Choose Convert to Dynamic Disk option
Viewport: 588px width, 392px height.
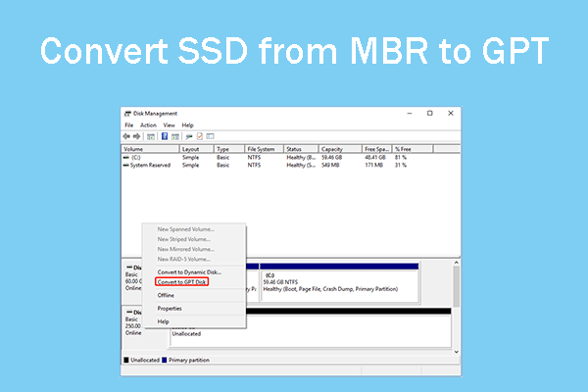tap(189, 272)
